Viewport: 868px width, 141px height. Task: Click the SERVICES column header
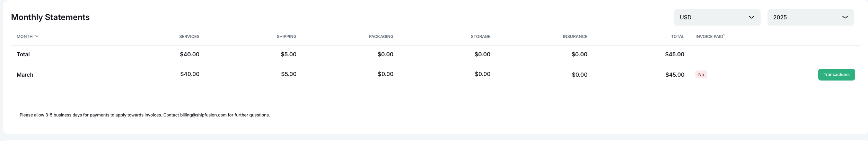pos(189,37)
